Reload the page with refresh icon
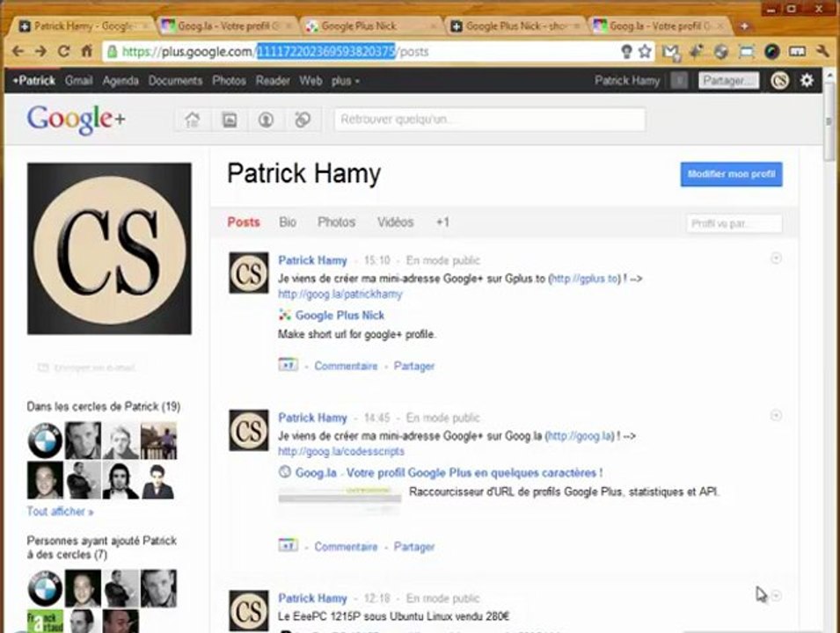The width and height of the screenshot is (840, 633). tap(63, 51)
